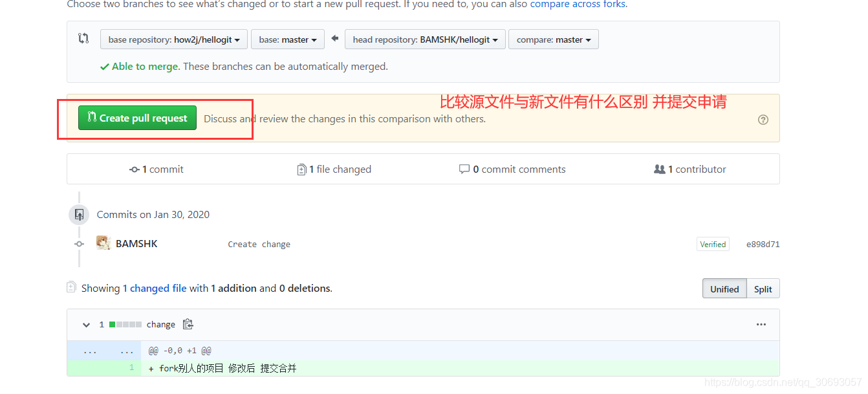
Task: Open the Create change commit message
Action: click(x=259, y=245)
